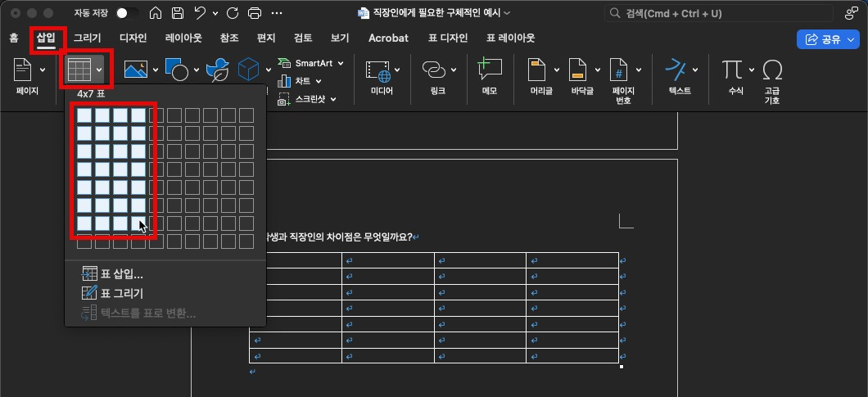This screenshot has height=397, width=868.
Task: Expand the picture dropdown arrow
Action: (x=156, y=70)
